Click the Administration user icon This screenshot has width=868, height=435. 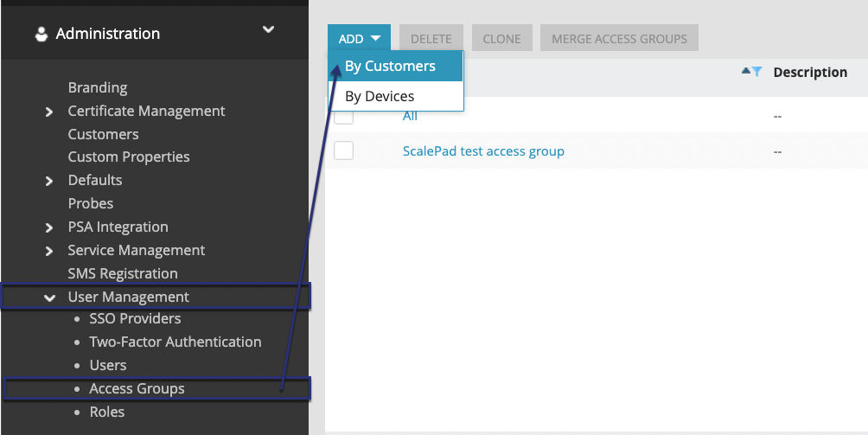(x=41, y=34)
